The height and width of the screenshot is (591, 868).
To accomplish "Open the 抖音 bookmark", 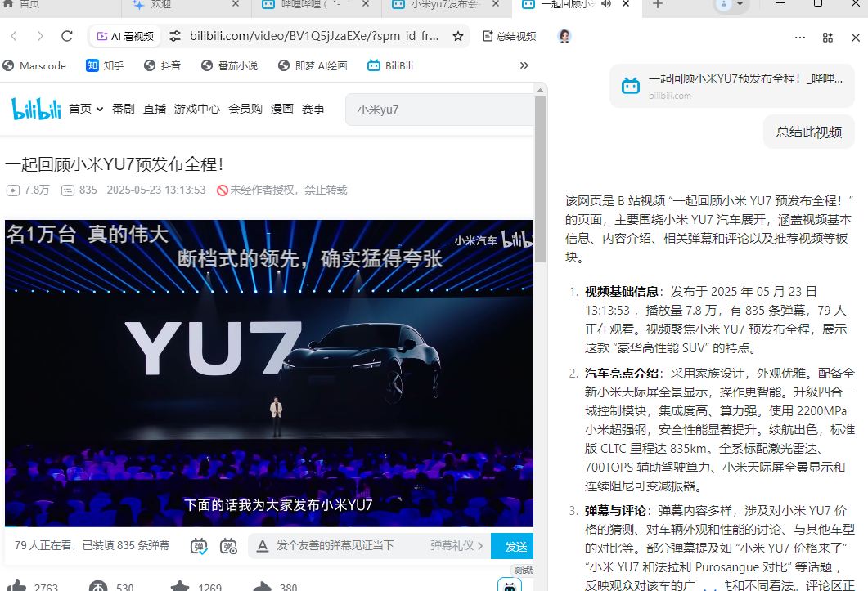I will (x=162, y=66).
